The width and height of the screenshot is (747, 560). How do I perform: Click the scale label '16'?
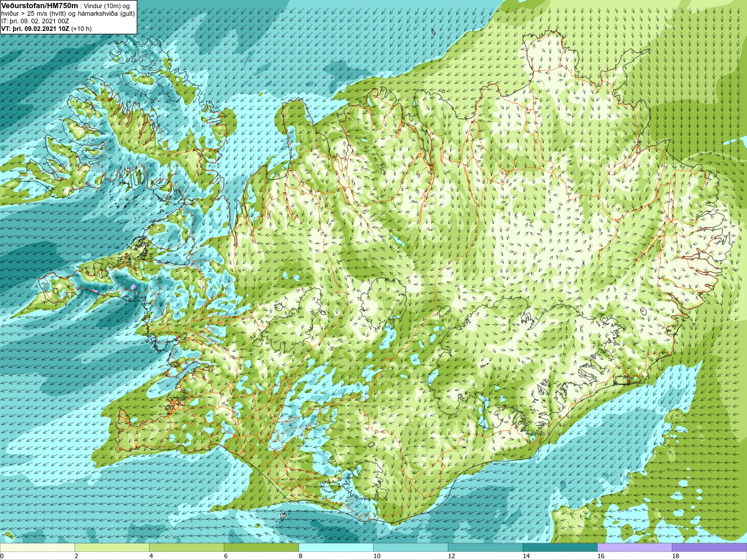[601, 556]
